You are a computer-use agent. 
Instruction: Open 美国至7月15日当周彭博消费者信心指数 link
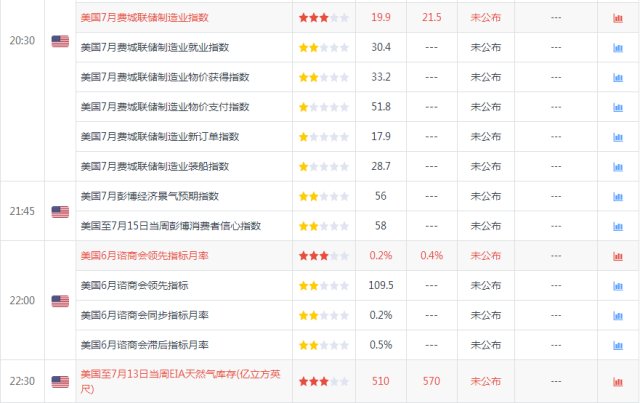tap(171, 226)
